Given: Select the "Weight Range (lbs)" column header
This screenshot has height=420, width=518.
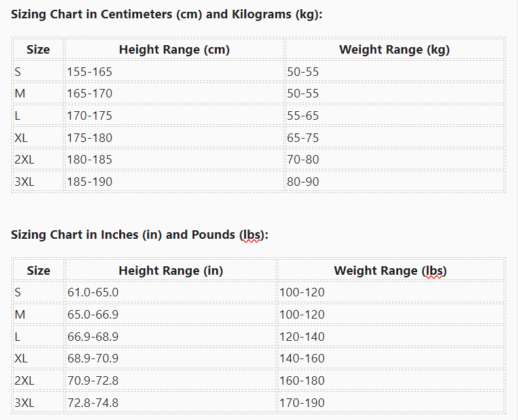Looking at the screenshot, I should (x=390, y=270).
